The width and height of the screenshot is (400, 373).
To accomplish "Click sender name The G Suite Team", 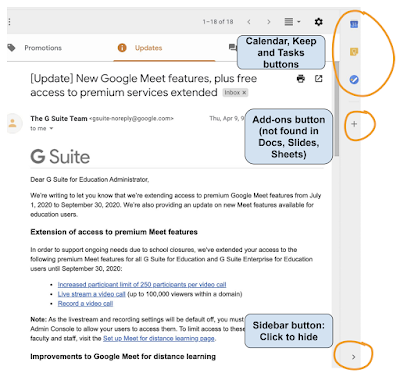I will click(59, 119).
